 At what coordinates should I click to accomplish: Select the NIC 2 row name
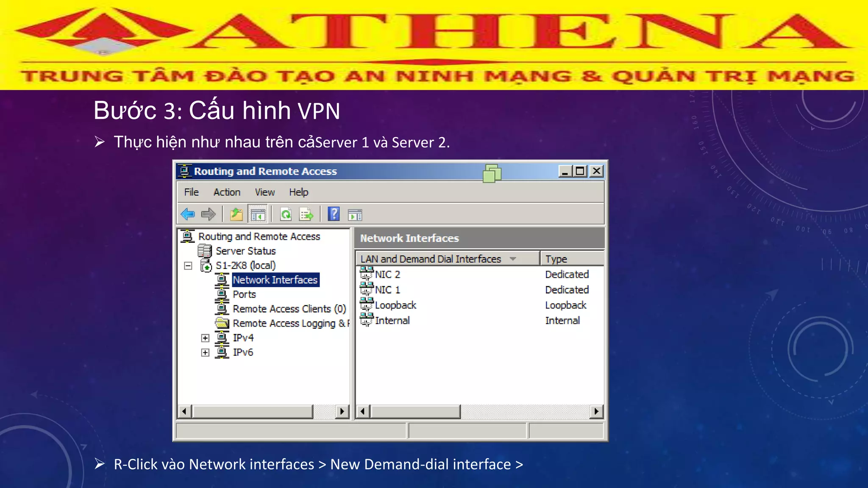[x=388, y=274]
